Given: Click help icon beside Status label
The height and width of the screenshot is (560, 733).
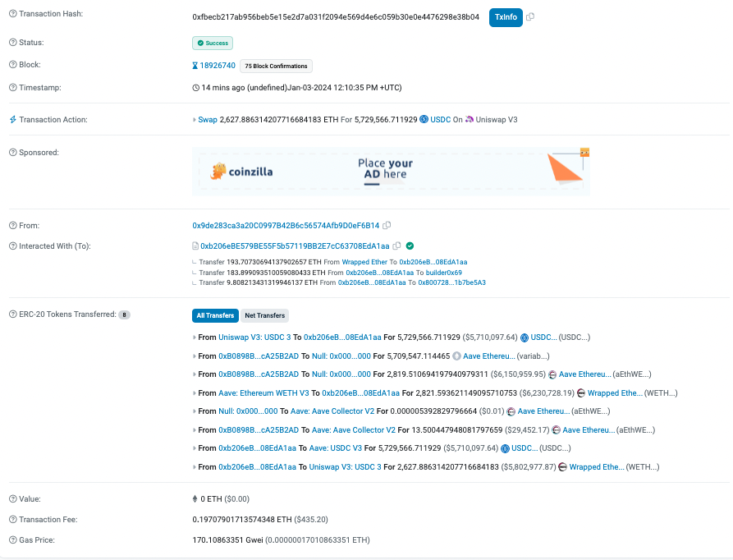Looking at the screenshot, I should coord(13,43).
